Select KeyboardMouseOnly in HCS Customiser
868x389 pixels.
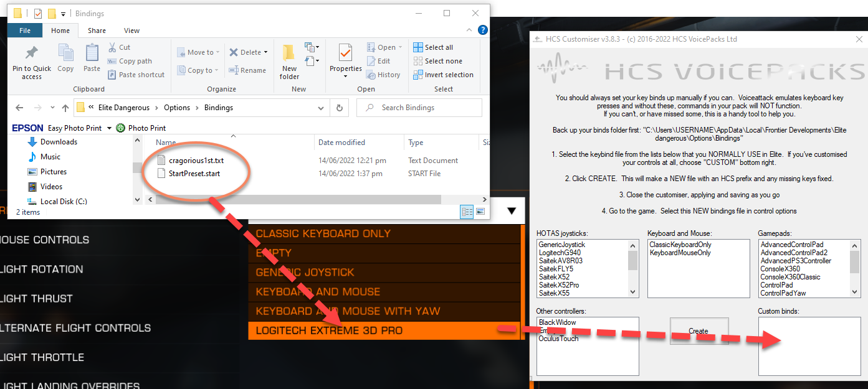coord(680,253)
